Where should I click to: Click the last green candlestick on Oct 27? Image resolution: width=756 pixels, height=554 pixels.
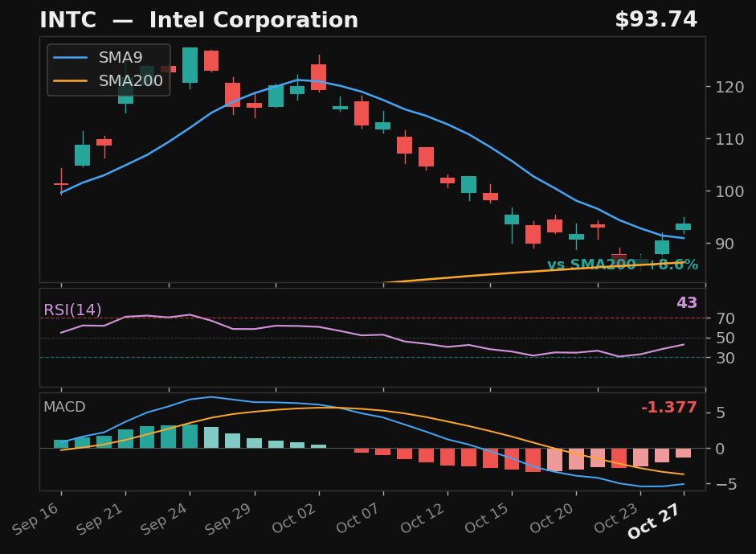pyautogui.click(x=684, y=226)
